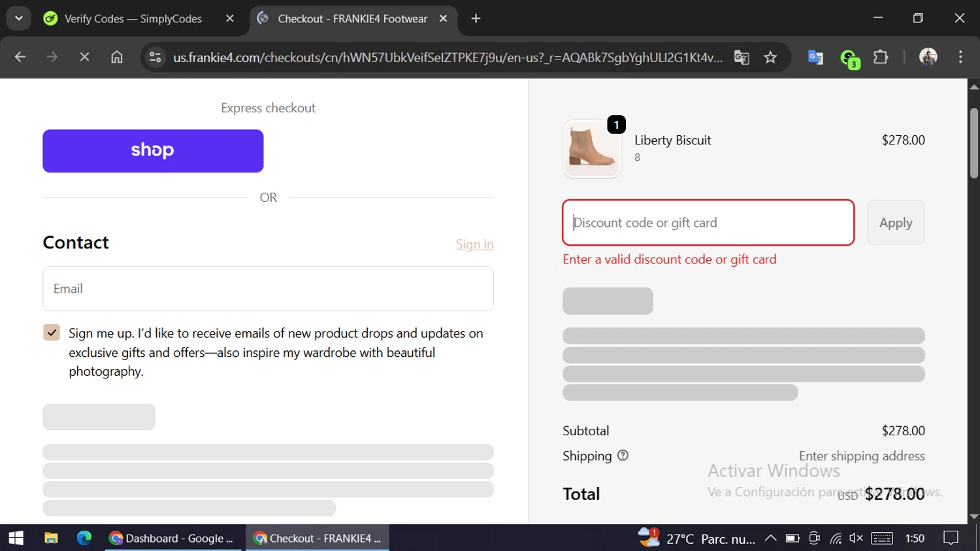
Task: Click the error message about discount code
Action: coord(670,259)
